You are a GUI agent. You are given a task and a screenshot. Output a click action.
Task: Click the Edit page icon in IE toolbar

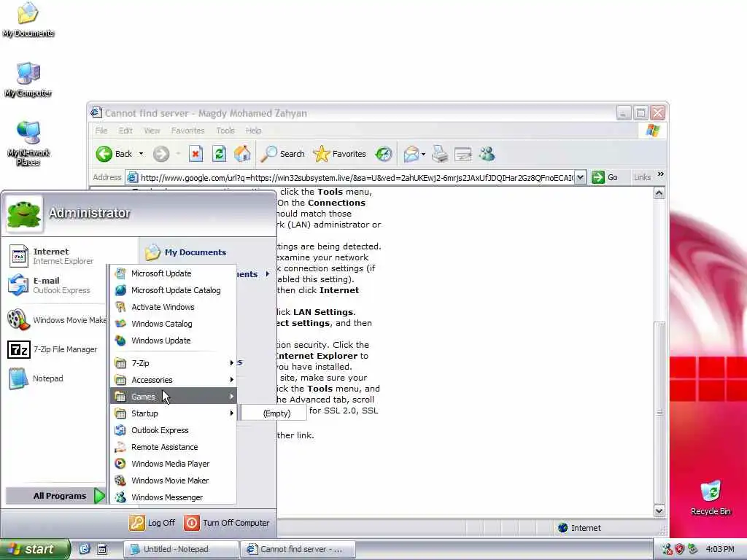[462, 154]
